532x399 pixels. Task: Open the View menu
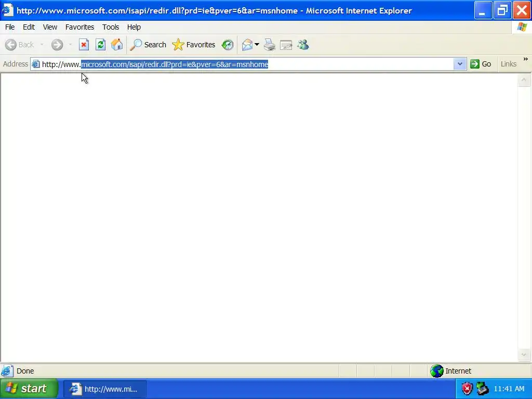coord(50,27)
